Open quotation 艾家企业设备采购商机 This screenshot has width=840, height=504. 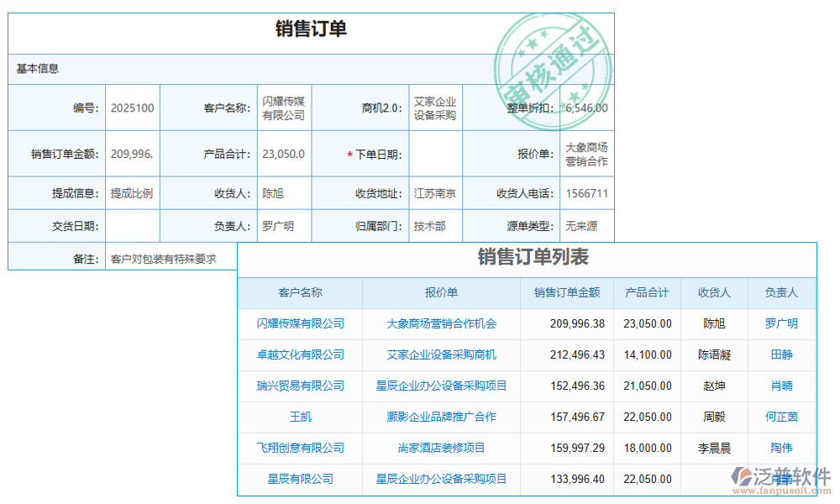click(x=440, y=354)
